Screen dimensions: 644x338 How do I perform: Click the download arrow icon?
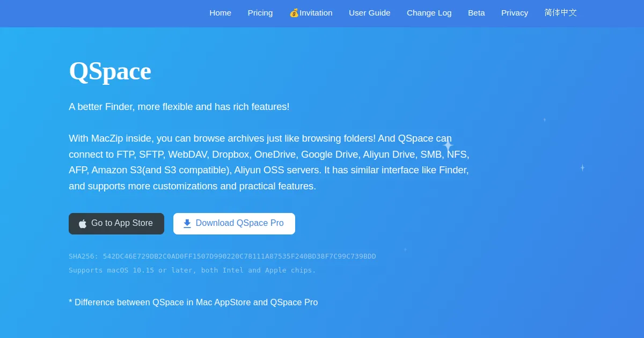pyautogui.click(x=187, y=224)
